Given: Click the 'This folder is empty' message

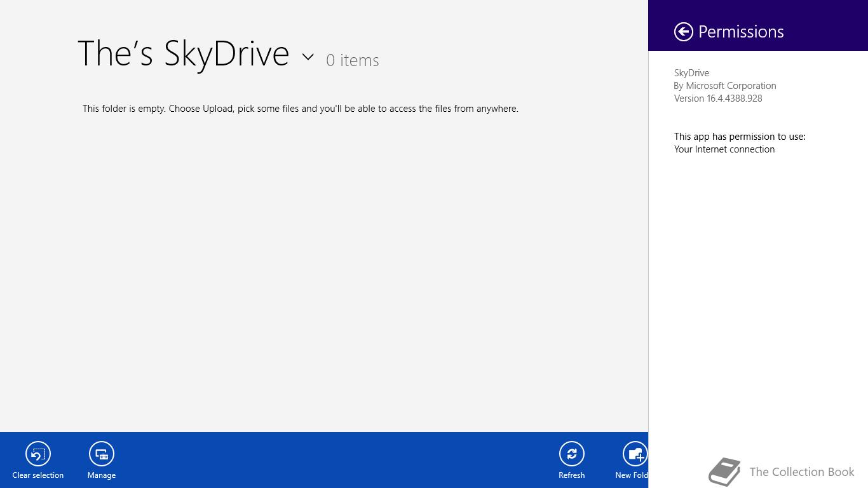Looking at the screenshot, I should click(301, 109).
